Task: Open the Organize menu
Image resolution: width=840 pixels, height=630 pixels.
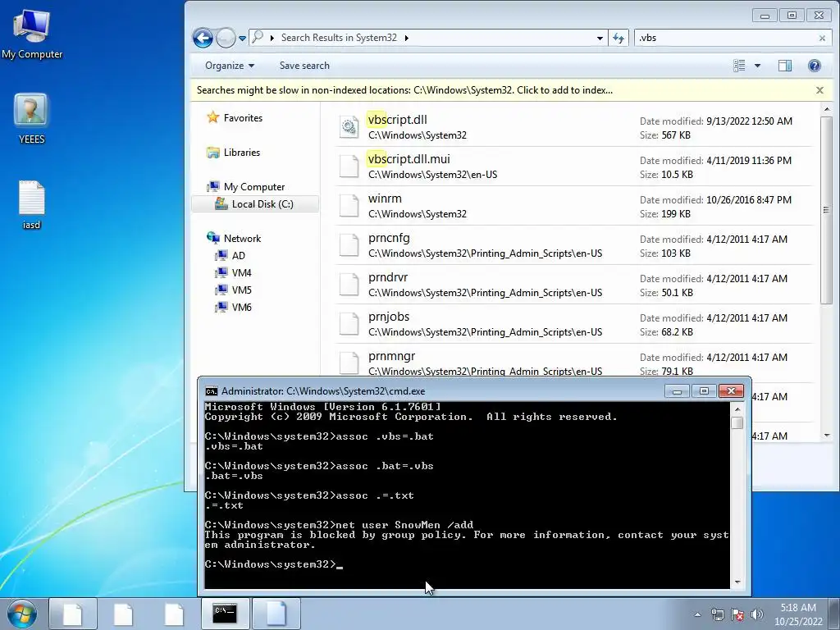Action: tap(230, 66)
